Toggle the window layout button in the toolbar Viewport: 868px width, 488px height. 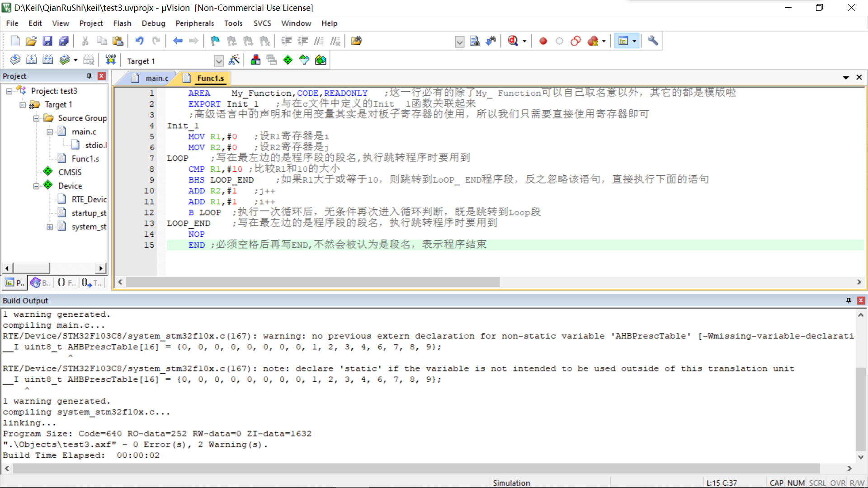pos(623,41)
